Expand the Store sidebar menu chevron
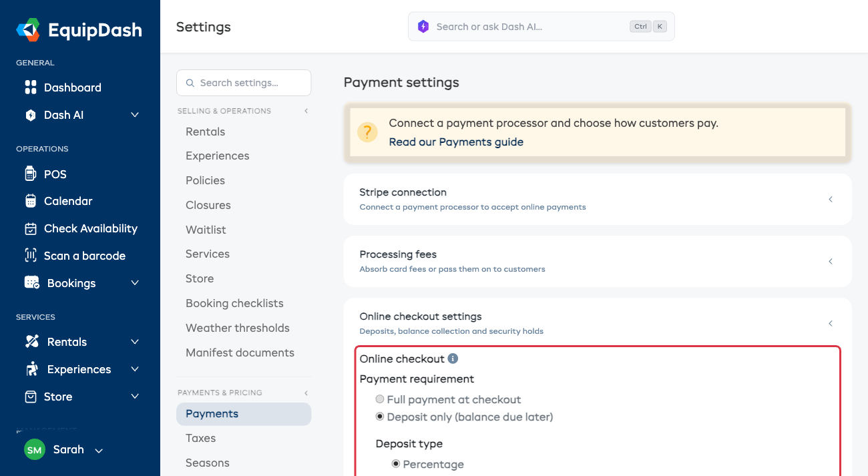This screenshot has height=476, width=868. click(135, 397)
